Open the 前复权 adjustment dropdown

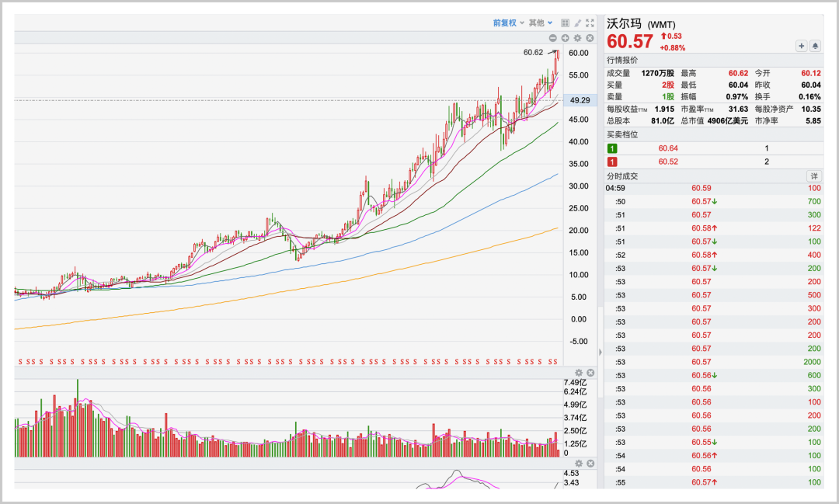point(508,23)
